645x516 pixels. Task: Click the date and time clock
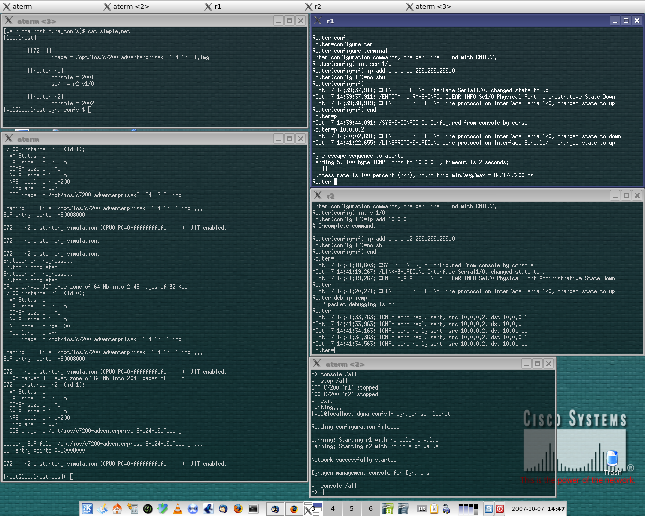click(x=538, y=509)
